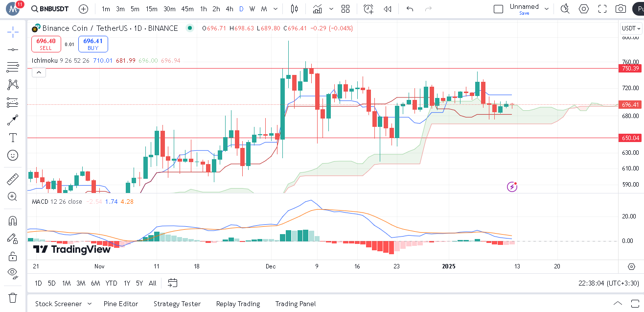The width and height of the screenshot is (644, 312).
Task: Switch to 15m timeframe
Action: pyautogui.click(x=152, y=9)
